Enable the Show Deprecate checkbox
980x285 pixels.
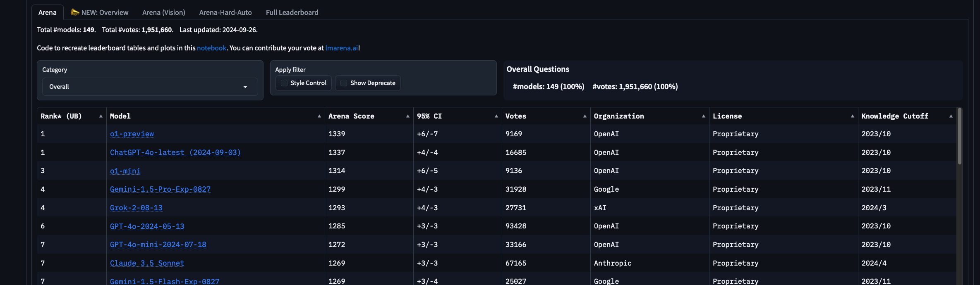pos(344,83)
